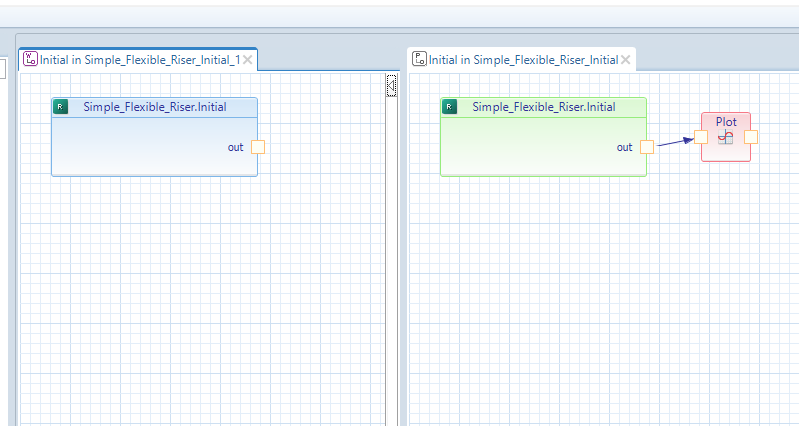The image size is (799, 426).
Task: Switch to the Initial in Simple_Flexible_Riser_Initial tab
Action: [523, 60]
